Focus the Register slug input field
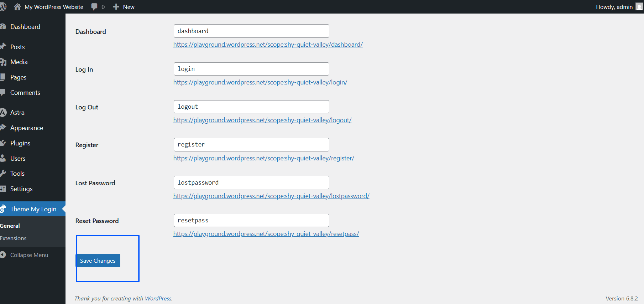The image size is (644, 304). click(x=251, y=144)
